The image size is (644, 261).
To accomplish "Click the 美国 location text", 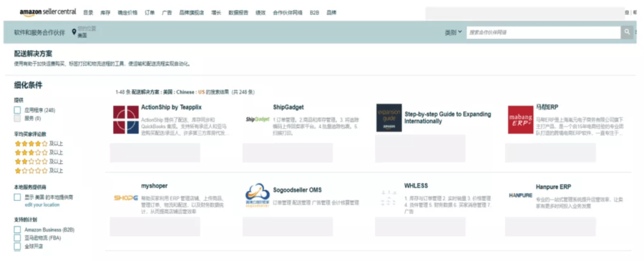I will [x=82, y=36].
